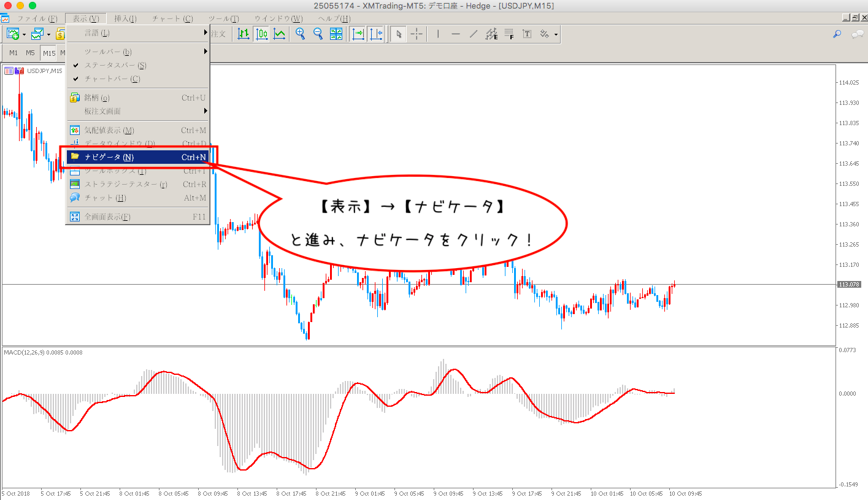The height and width of the screenshot is (500, 868).
Task: Click the search magnifier at top right
Action: pyautogui.click(x=837, y=34)
